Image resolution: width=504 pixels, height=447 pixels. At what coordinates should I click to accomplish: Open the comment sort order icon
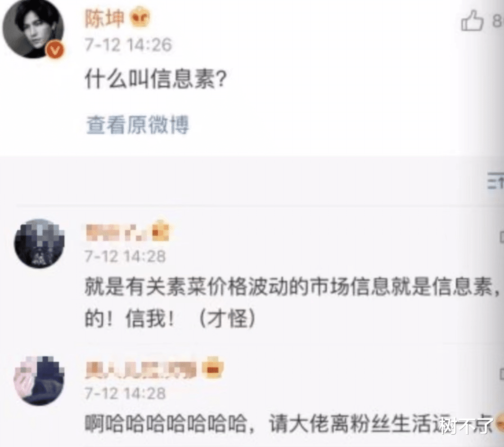(x=495, y=181)
